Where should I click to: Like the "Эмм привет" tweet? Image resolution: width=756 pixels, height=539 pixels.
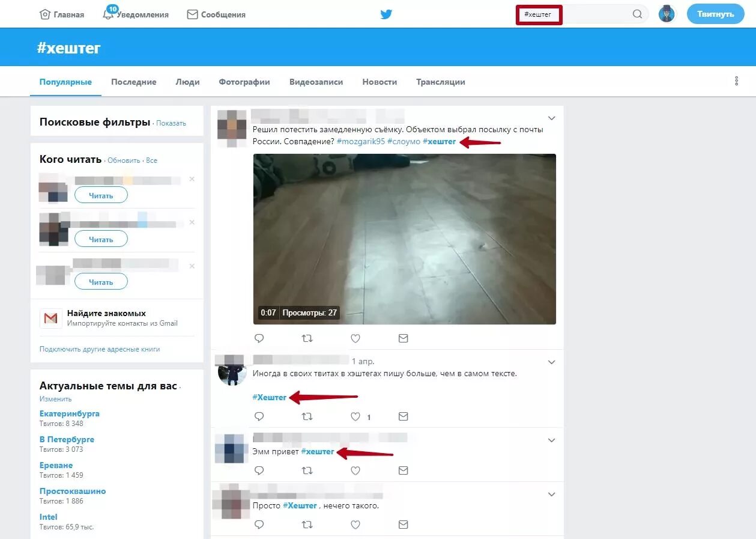click(x=355, y=470)
